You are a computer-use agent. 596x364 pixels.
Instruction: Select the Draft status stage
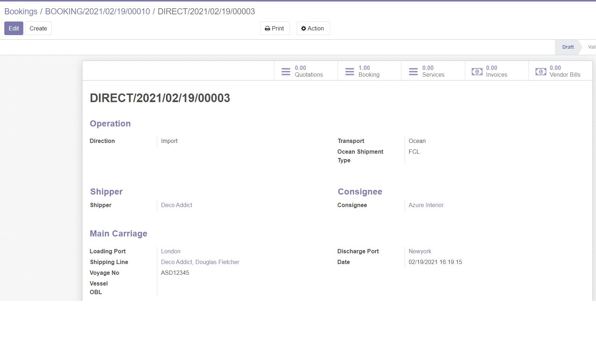[x=568, y=47]
